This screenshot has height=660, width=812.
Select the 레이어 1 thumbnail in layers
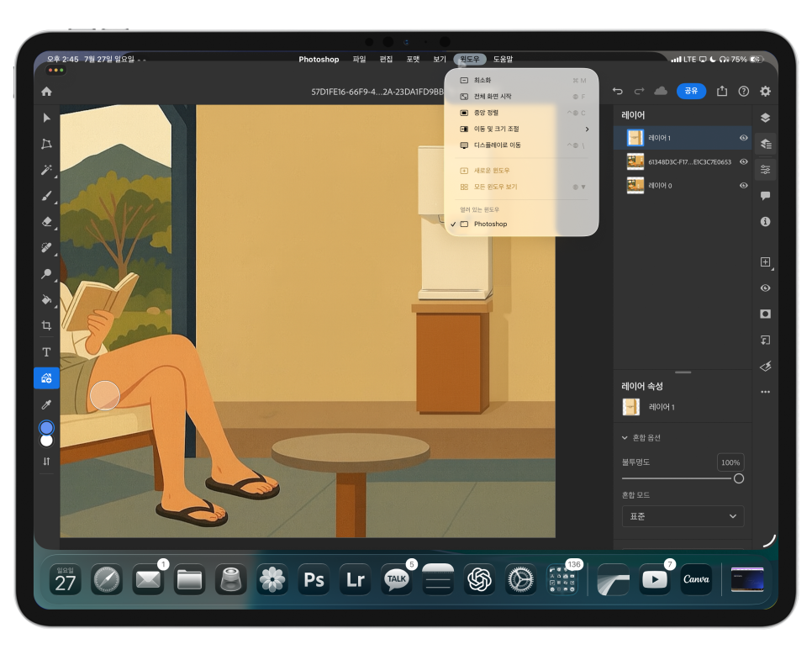[635, 138]
